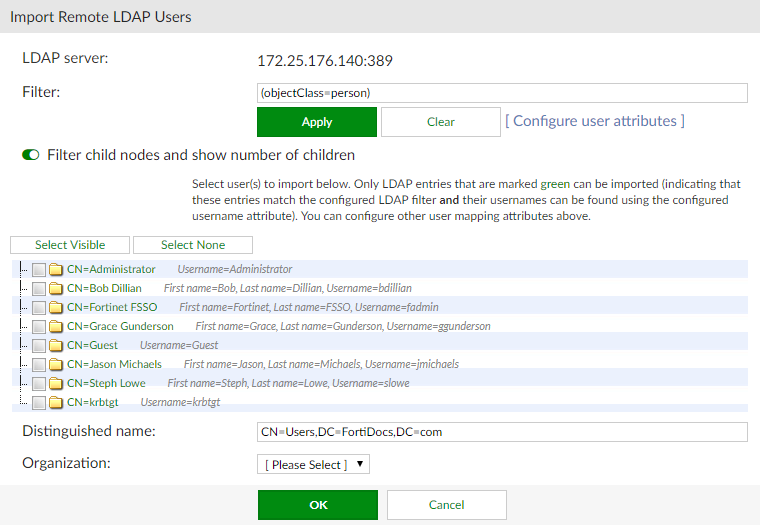Screen dimensions: 760x525
Task: Tick the CN=Fortinet FSSO checkbox
Action: pyautogui.click(x=39, y=308)
